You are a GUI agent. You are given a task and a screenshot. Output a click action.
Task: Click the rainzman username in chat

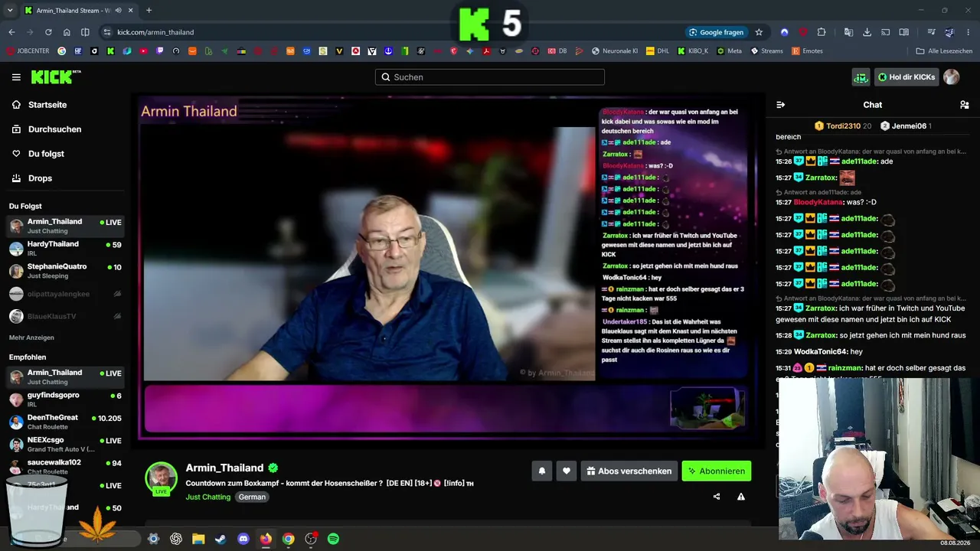(x=845, y=368)
